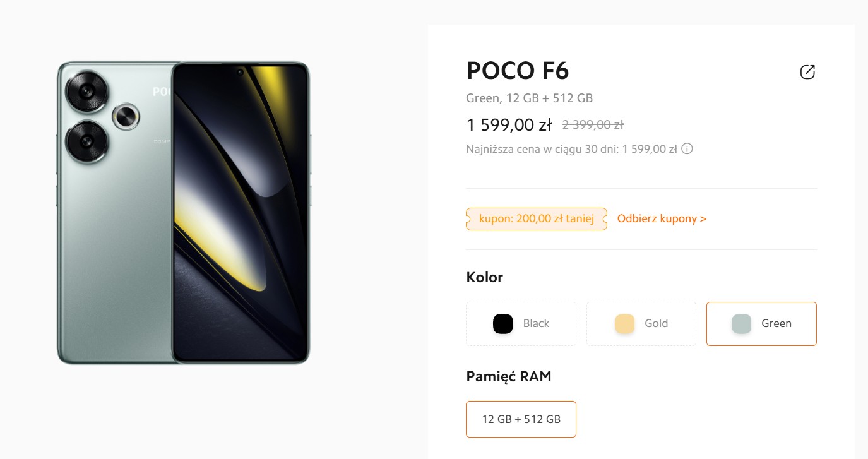Click the 200,00 zł coupon badge

click(x=537, y=219)
